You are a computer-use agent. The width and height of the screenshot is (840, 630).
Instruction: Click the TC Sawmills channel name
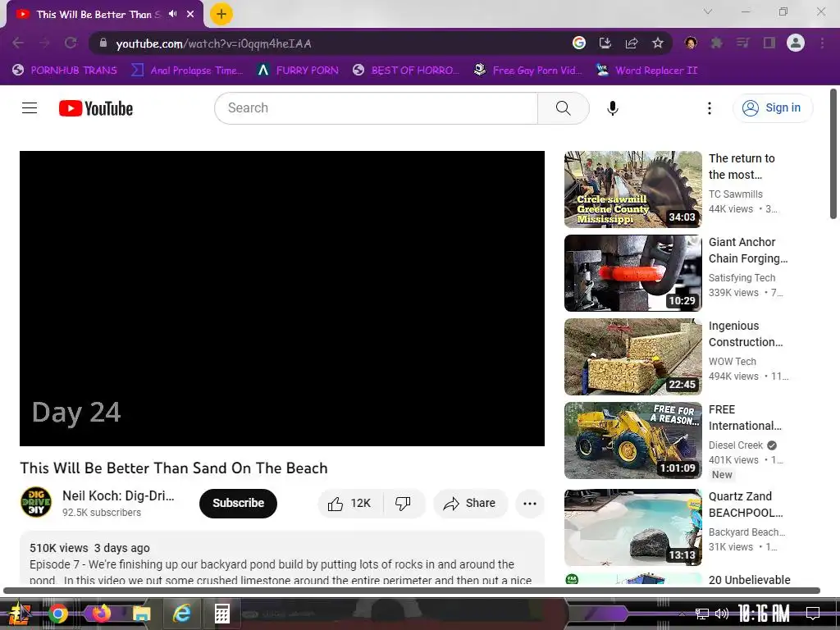(736, 194)
